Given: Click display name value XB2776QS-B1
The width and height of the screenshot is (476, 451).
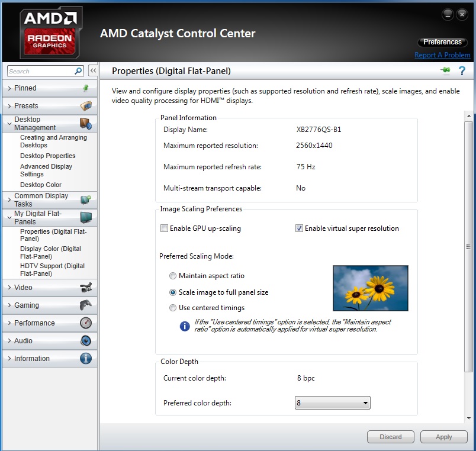Looking at the screenshot, I should coord(319,130).
